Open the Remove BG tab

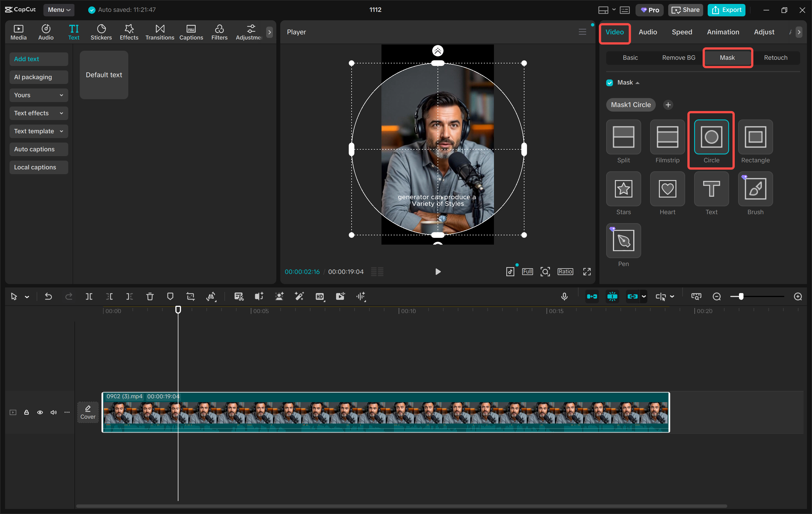678,58
